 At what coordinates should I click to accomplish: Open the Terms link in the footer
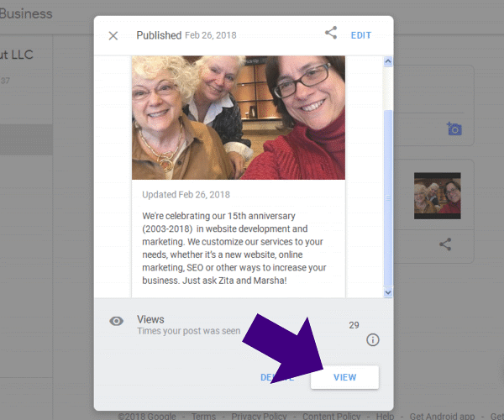[x=203, y=416]
